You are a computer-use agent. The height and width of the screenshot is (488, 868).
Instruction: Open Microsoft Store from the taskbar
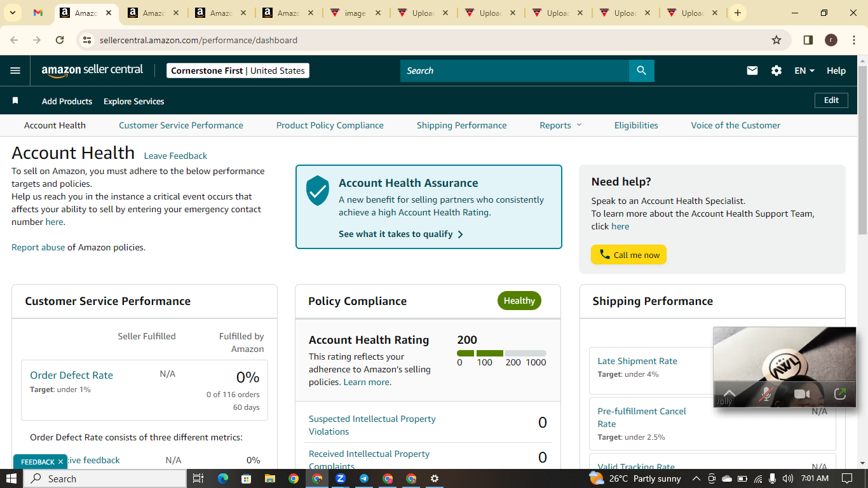coord(247,478)
